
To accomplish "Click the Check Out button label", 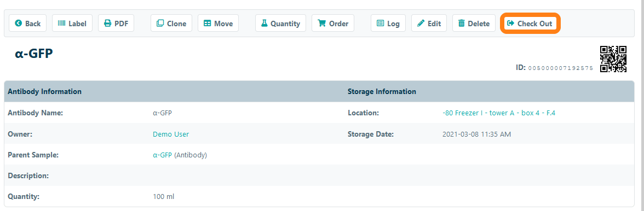I will 534,24.
